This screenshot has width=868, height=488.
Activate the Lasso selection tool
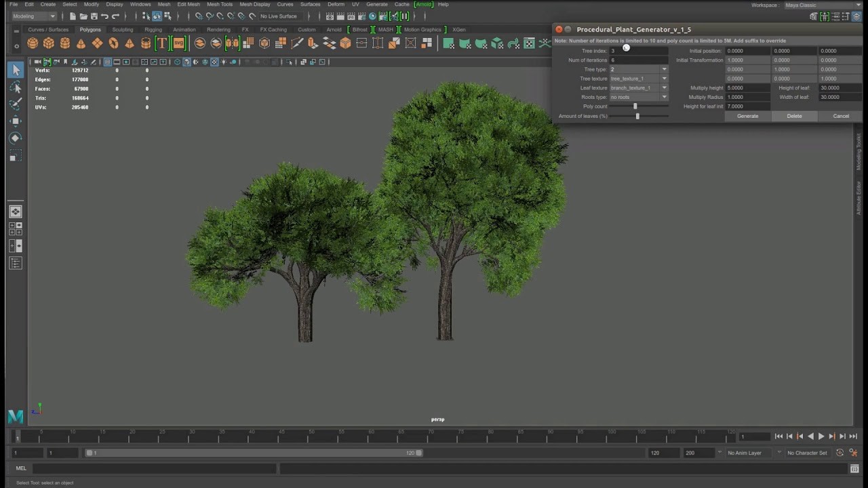click(16, 87)
